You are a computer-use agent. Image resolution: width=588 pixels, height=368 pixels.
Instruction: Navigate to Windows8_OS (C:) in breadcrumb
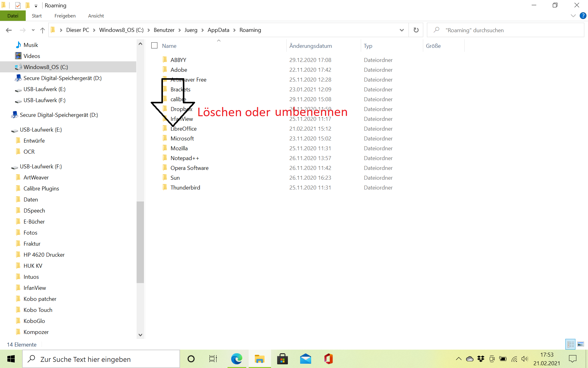[121, 30]
